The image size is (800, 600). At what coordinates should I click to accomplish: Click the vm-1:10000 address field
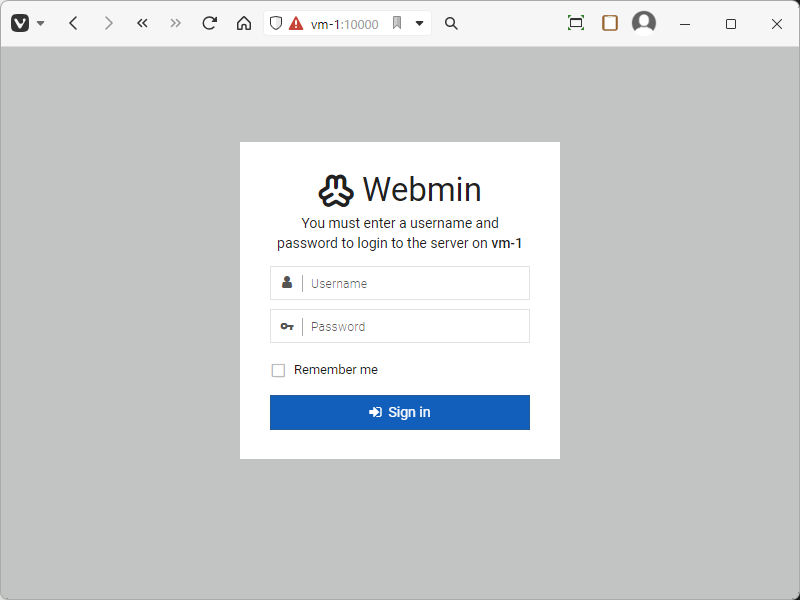point(344,24)
